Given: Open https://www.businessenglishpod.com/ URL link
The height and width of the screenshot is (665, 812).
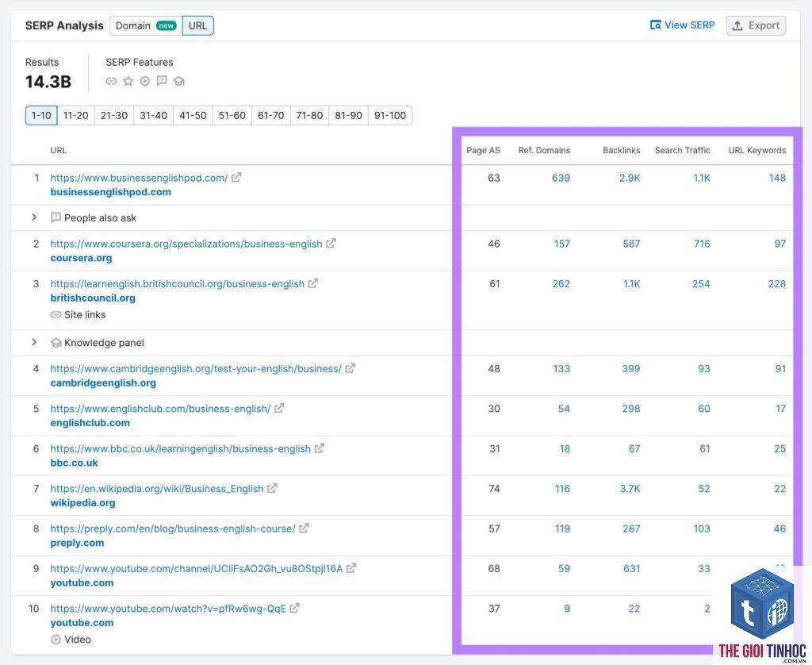Looking at the screenshot, I should tap(139, 178).
